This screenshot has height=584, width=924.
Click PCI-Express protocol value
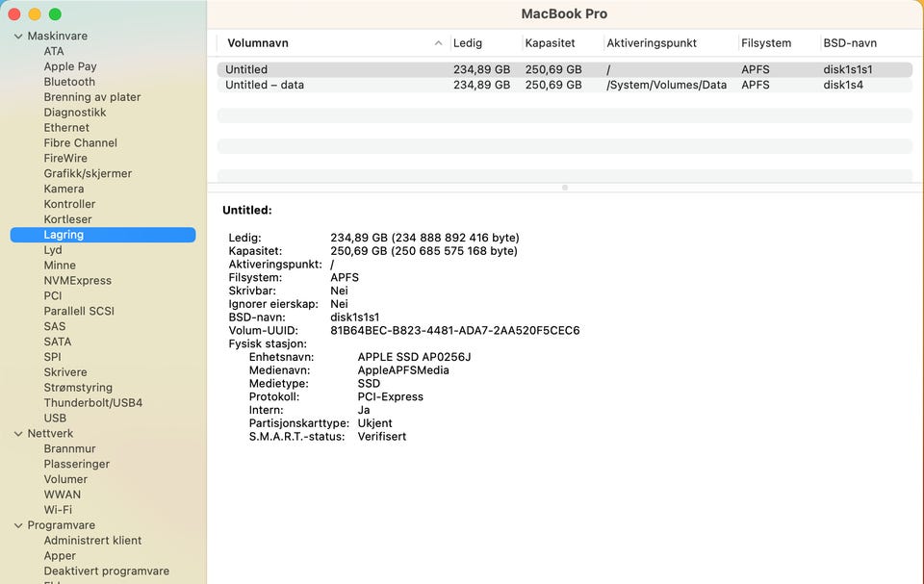[390, 397]
